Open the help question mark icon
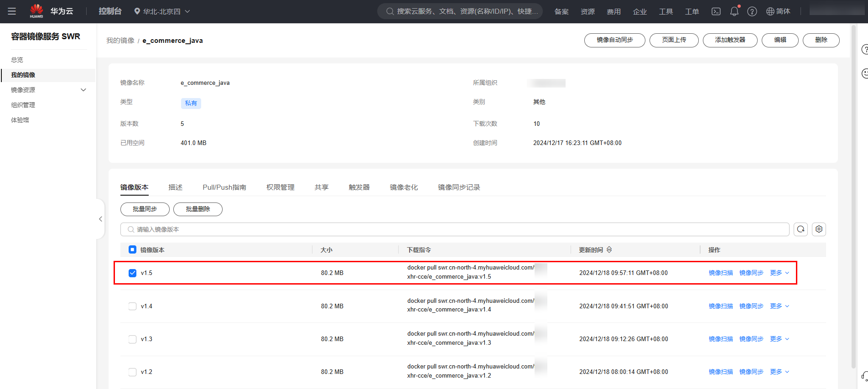The width and height of the screenshot is (868, 389). [752, 11]
